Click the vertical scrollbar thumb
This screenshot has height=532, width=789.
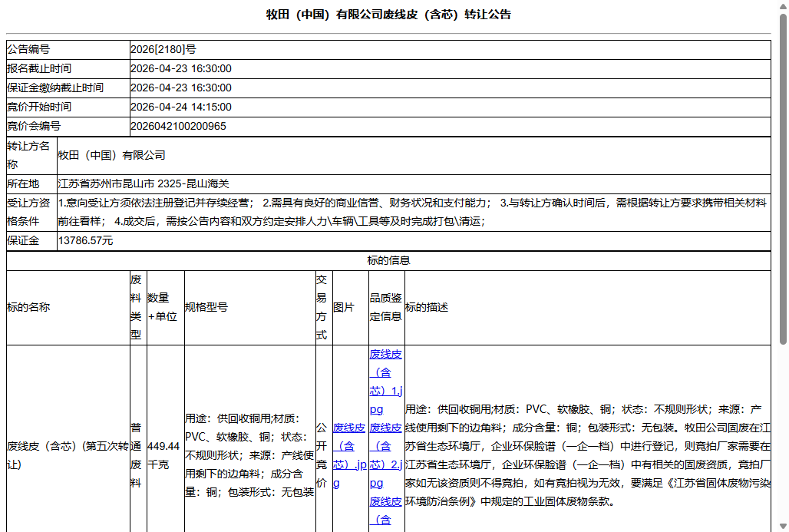(783, 179)
